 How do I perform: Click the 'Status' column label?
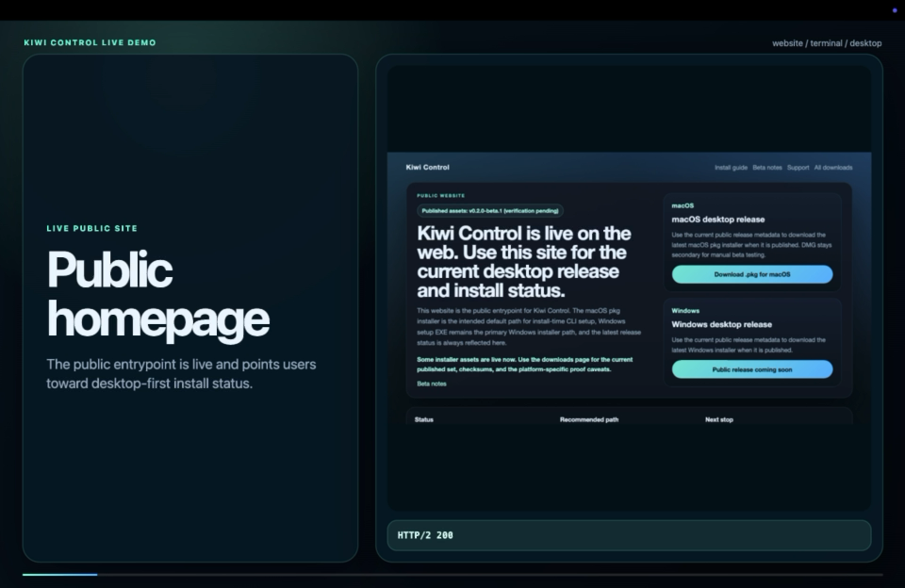pyautogui.click(x=423, y=419)
